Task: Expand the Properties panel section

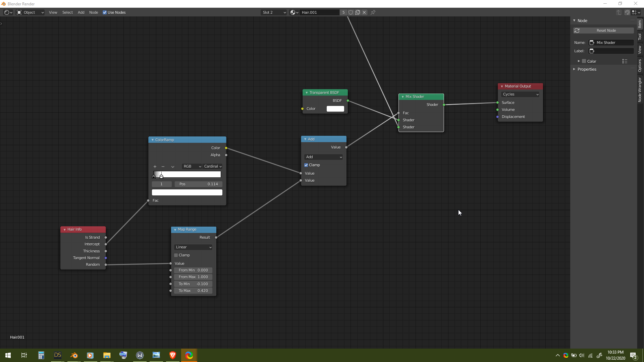Action: pyautogui.click(x=587, y=69)
